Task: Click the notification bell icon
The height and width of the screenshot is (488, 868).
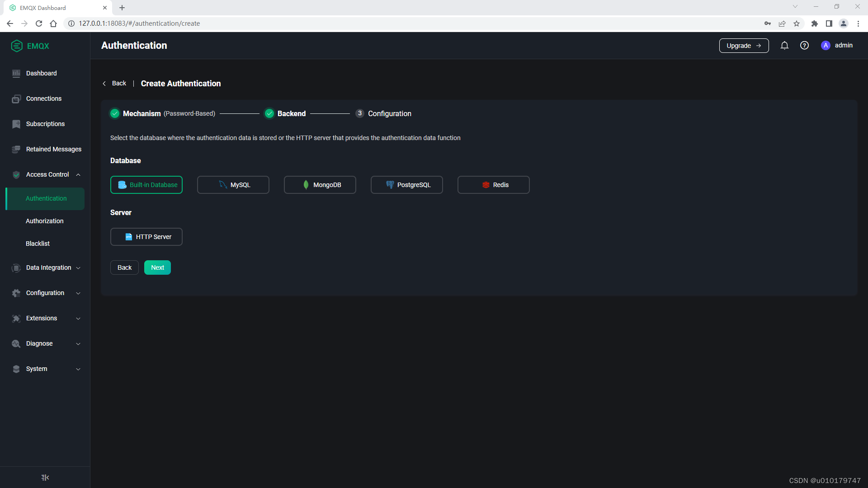Action: [x=784, y=45]
